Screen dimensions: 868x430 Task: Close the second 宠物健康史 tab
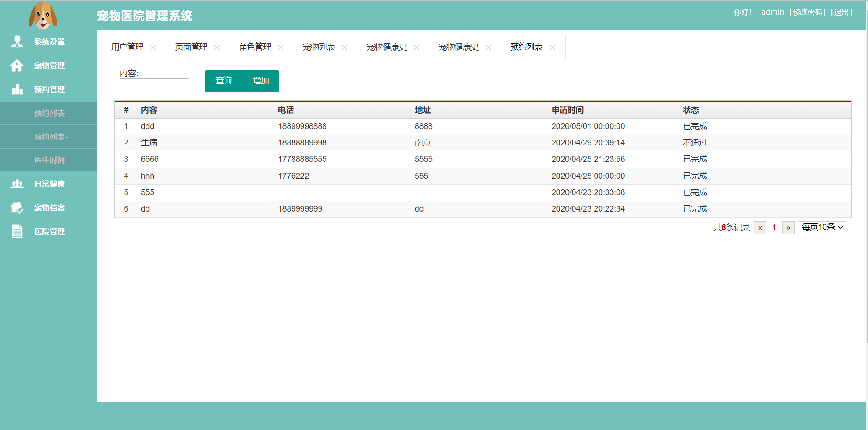(x=488, y=47)
